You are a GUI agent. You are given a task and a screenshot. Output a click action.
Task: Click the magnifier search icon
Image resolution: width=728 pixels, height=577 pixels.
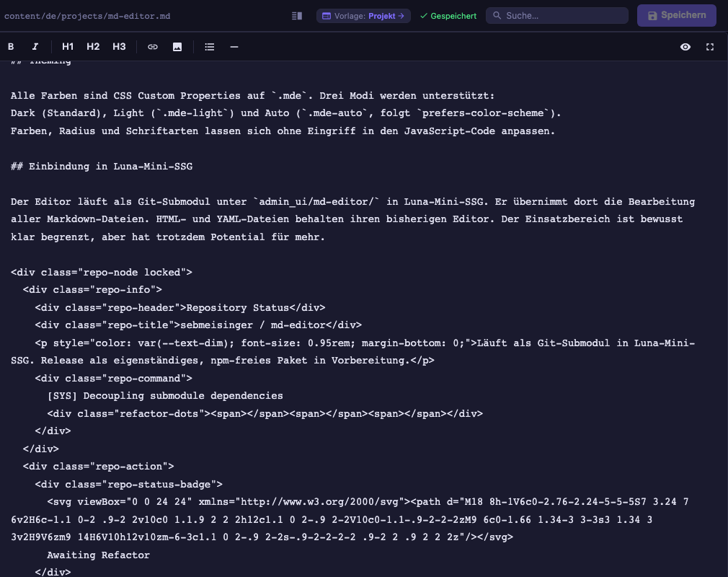(497, 15)
